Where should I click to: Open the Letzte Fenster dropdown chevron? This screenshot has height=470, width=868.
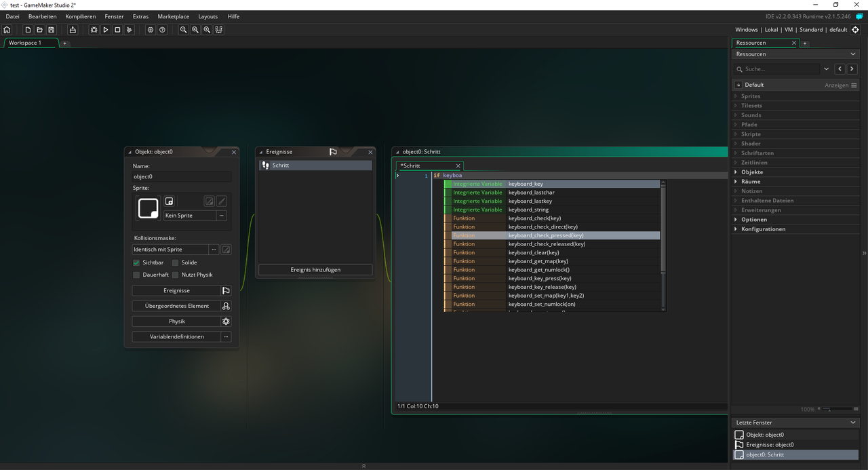point(853,423)
